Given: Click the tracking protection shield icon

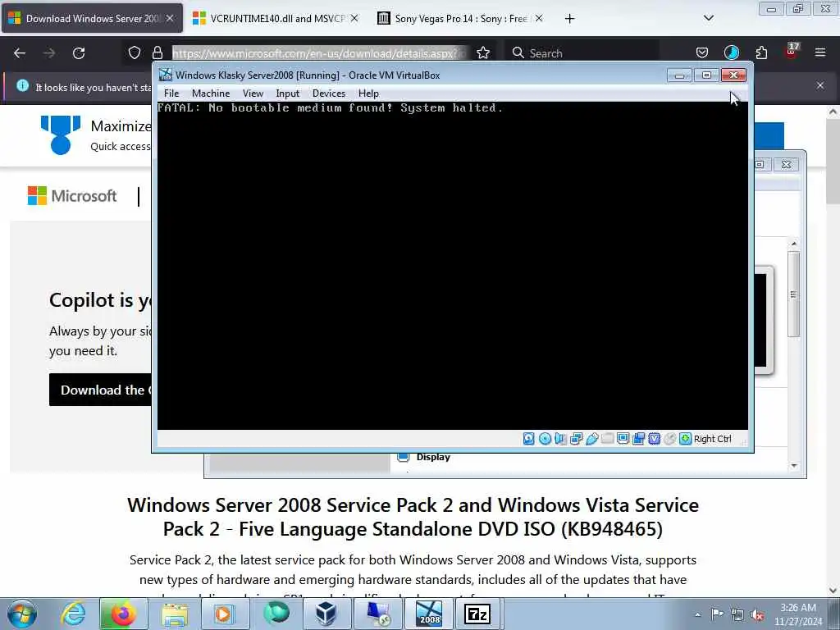Looking at the screenshot, I should tap(135, 52).
